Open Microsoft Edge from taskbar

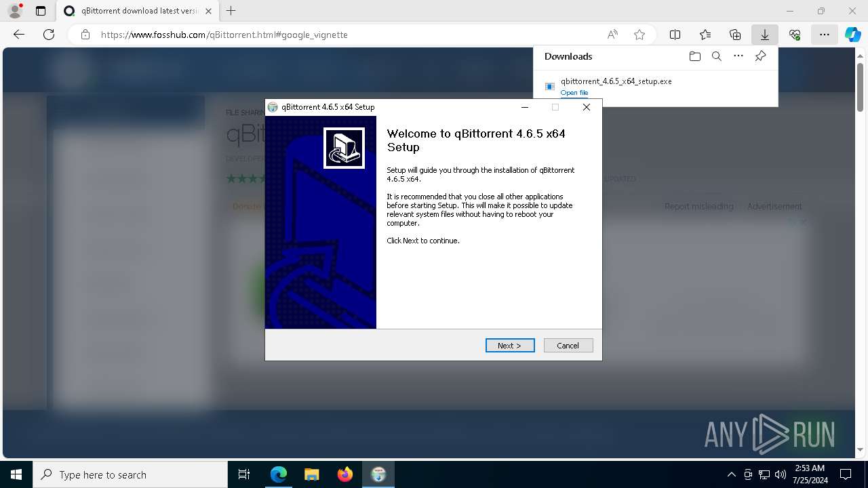pos(279,474)
